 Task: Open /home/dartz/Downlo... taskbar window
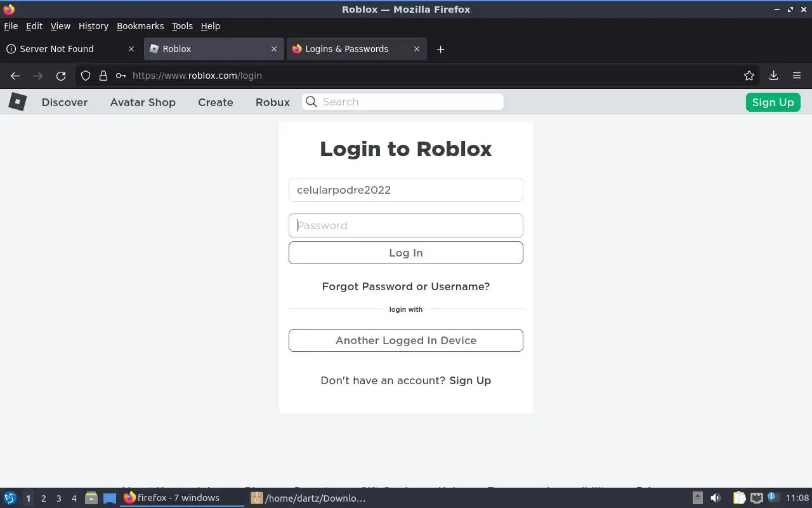[x=308, y=498]
